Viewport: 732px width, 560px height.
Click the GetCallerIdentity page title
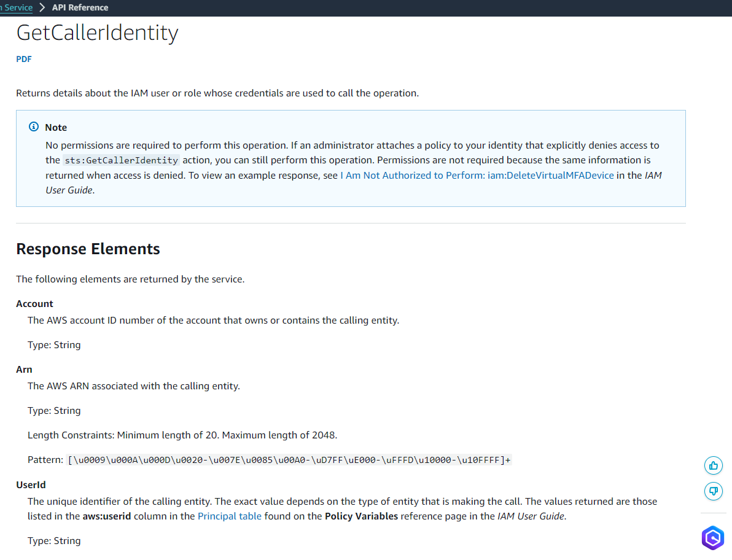coord(97,33)
